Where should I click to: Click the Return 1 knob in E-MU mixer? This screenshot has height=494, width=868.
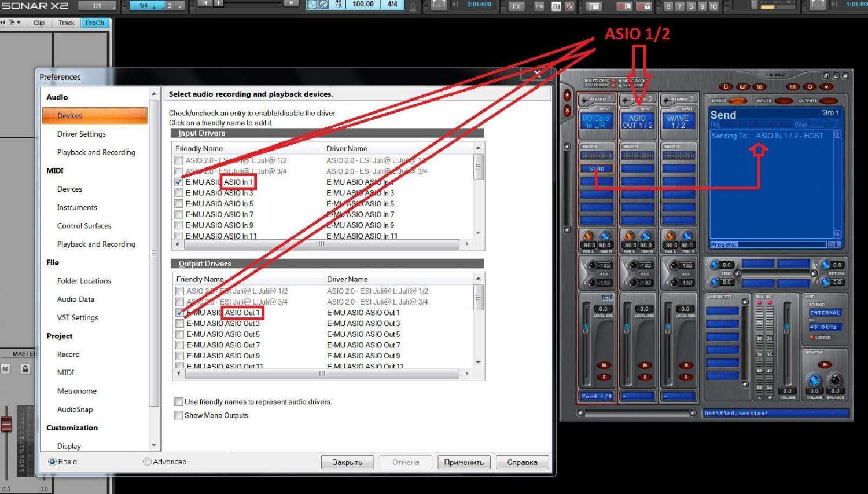pyautogui.click(x=826, y=265)
